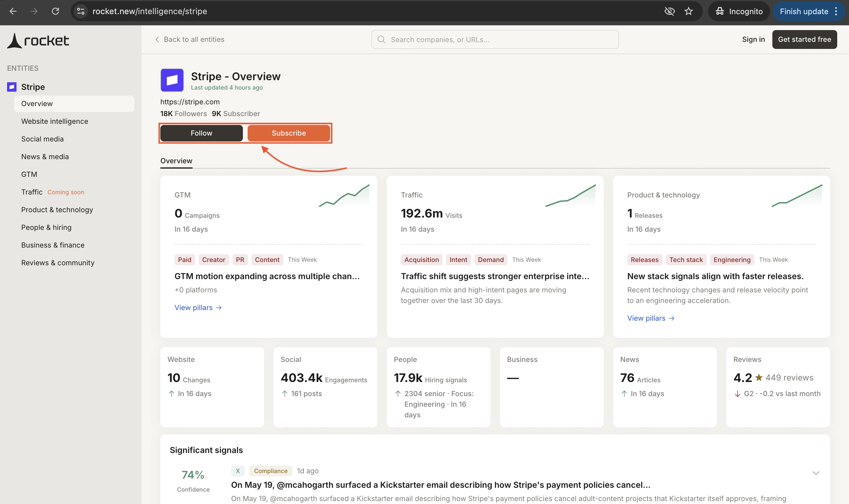The image size is (849, 504).
Task: Expand the Kickstarter signal with chevron
Action: 816,473
